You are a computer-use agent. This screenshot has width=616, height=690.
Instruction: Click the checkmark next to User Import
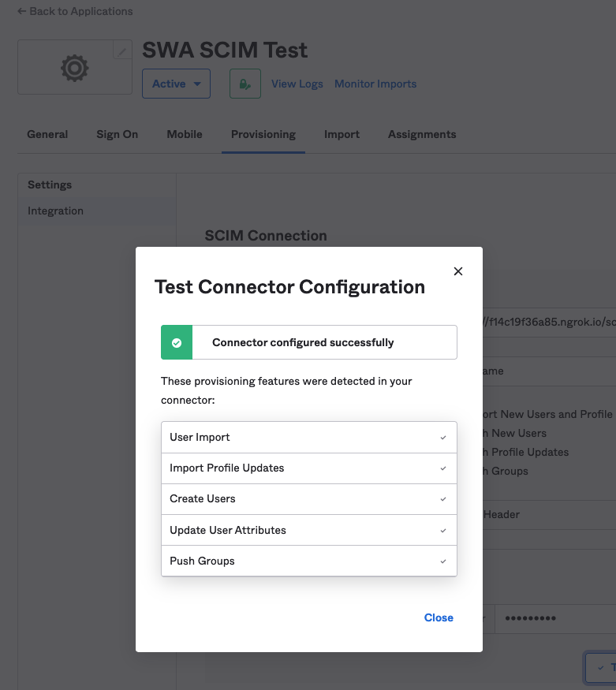[x=443, y=438]
